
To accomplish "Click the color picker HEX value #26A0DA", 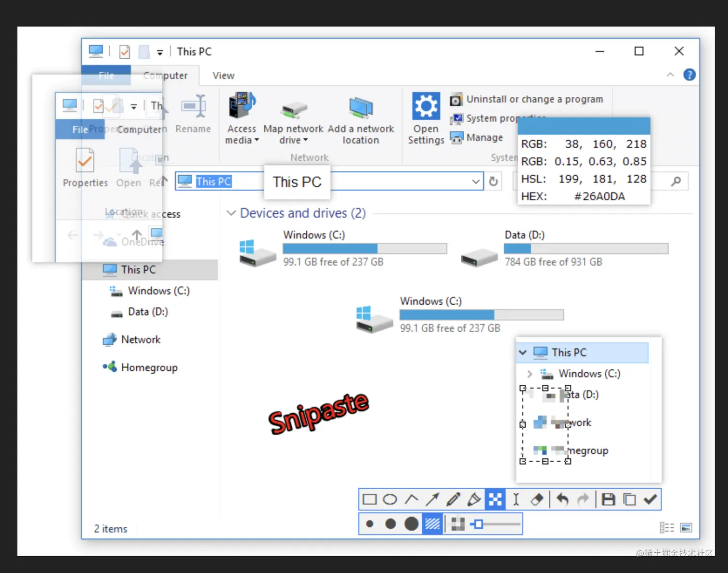I will tap(599, 196).
